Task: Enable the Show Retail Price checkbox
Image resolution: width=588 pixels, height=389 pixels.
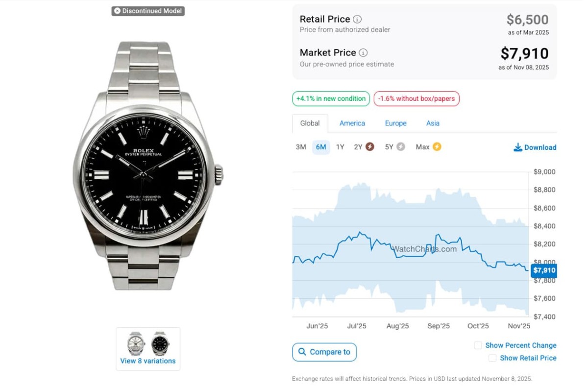Action: 492,358
